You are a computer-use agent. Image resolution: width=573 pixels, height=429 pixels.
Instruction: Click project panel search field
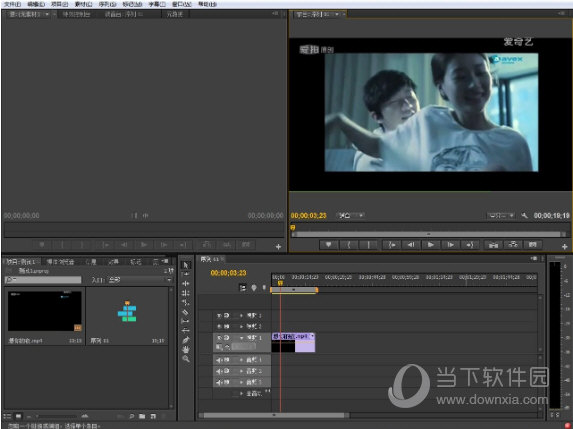coord(43,280)
